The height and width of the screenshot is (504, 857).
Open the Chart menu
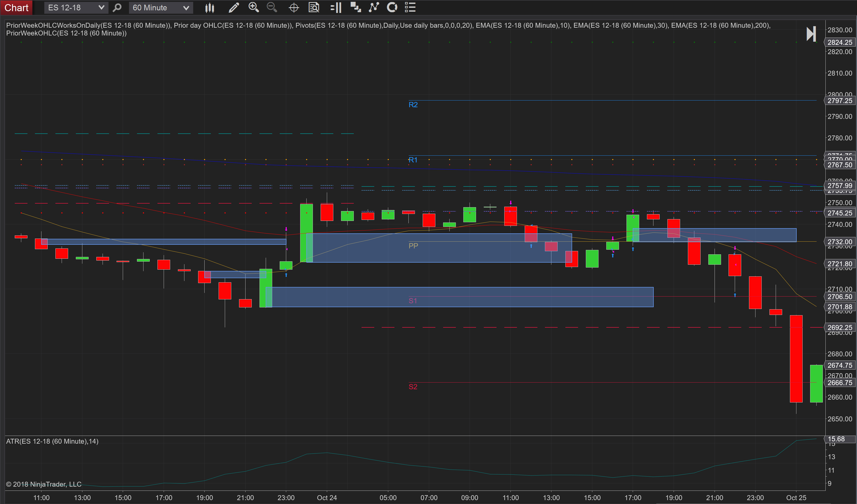pos(16,8)
